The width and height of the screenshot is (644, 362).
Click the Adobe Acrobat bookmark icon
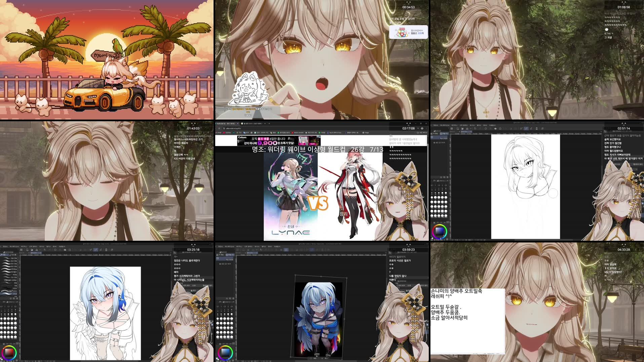293,133
